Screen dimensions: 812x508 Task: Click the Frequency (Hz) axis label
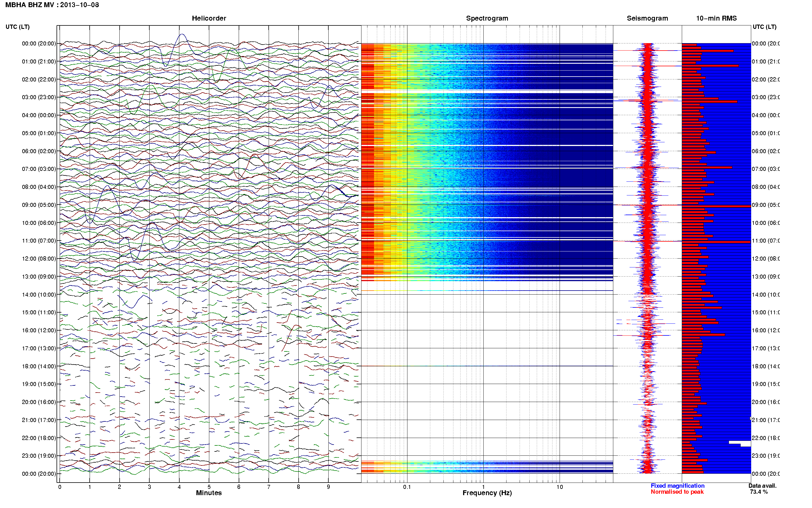point(487,493)
